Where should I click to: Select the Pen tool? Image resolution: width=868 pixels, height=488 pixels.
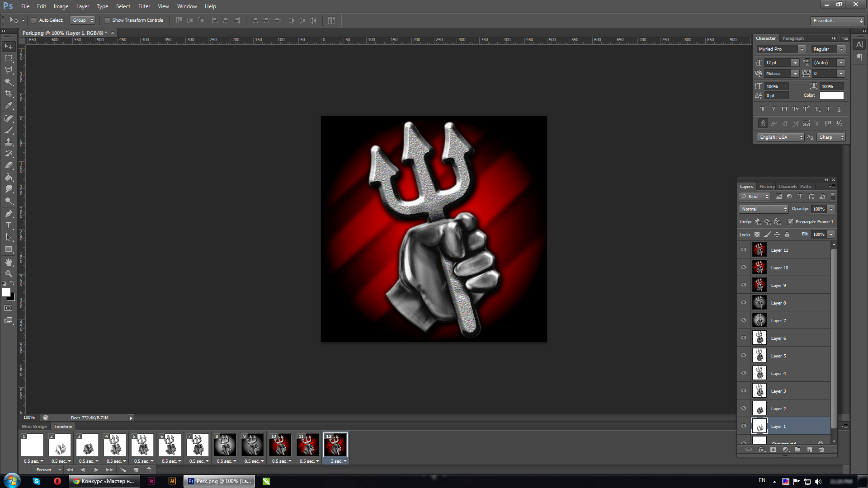[x=9, y=213]
